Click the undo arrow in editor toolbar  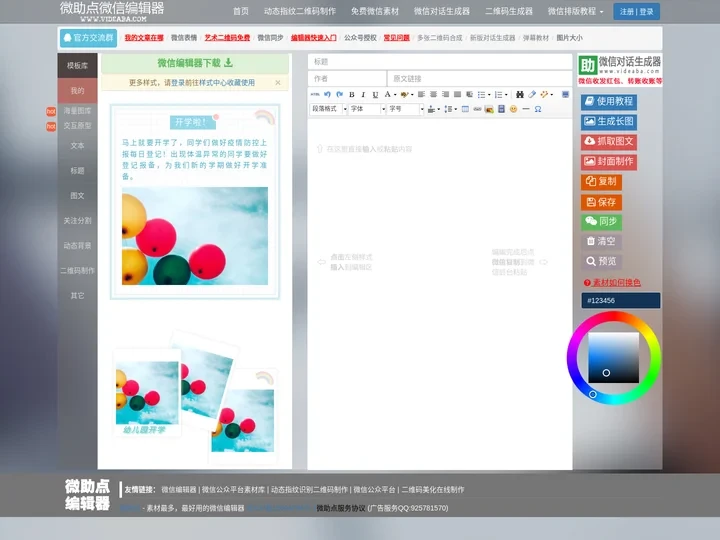coord(327,94)
